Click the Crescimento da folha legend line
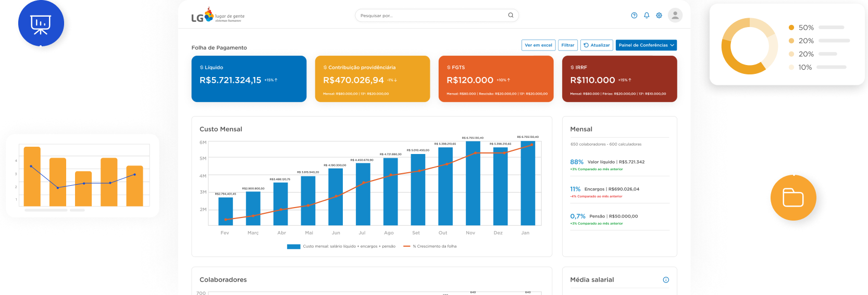Image resolution: width=868 pixels, height=295 pixels. (x=407, y=247)
